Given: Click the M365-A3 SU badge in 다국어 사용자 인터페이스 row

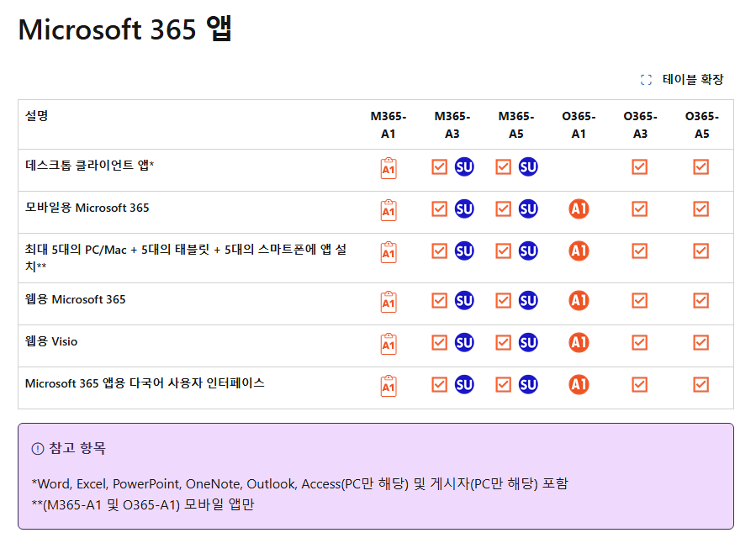Looking at the screenshot, I should [464, 384].
